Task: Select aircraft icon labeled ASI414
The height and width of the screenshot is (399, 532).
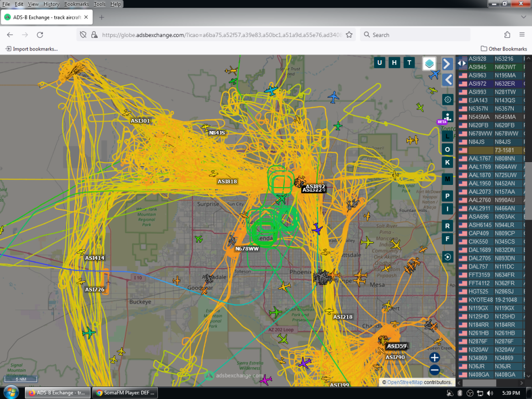Action: coord(81,252)
